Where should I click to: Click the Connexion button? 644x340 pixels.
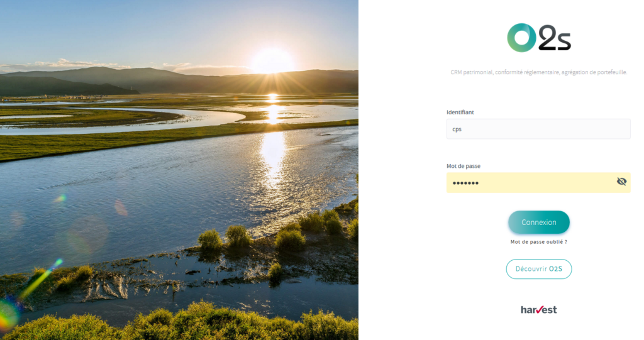539,222
